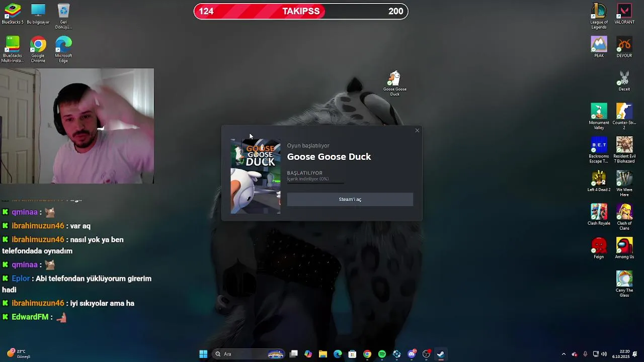The image size is (644, 362).
Task: Open Bu bilgisayar desktop icon
Action: (x=38, y=14)
